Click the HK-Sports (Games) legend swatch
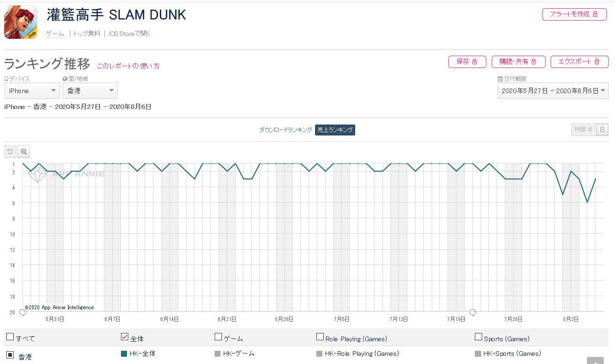Viewport: 615px width, 364px height. [x=478, y=354]
